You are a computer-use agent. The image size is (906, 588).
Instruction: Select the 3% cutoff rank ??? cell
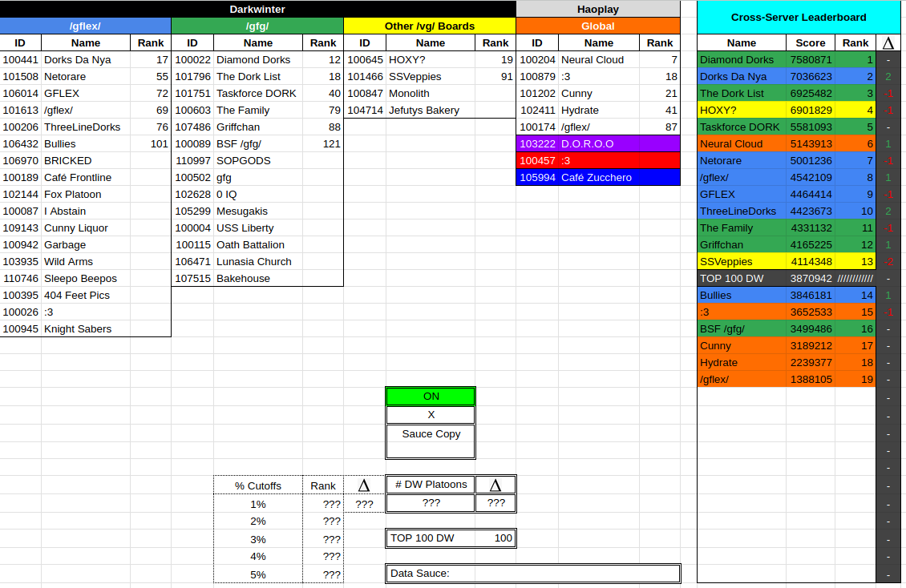(x=323, y=539)
